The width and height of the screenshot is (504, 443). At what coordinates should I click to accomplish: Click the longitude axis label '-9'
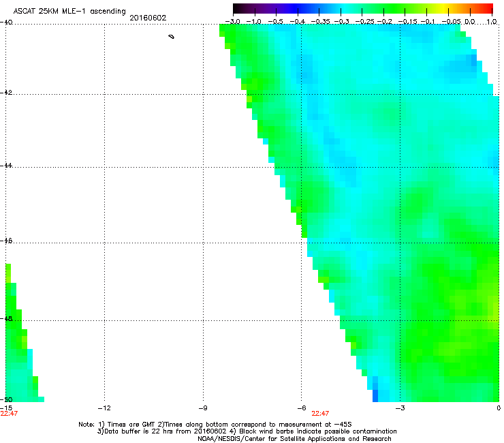click(x=202, y=408)
